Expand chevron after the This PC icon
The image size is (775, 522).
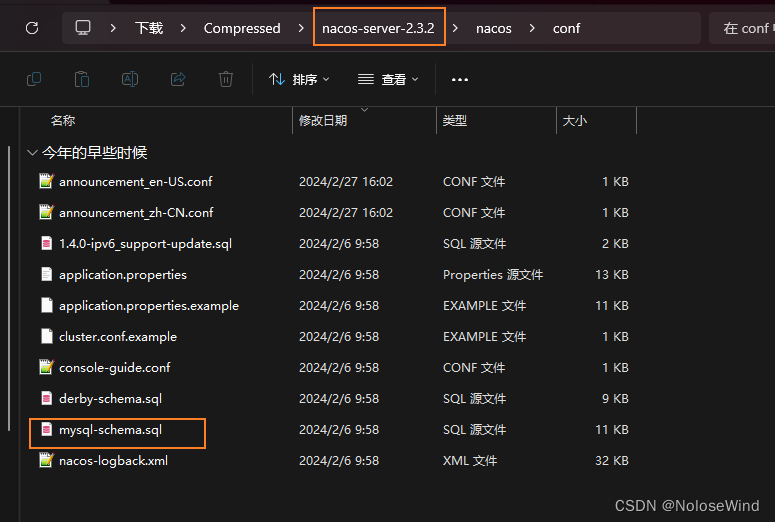click(x=113, y=28)
